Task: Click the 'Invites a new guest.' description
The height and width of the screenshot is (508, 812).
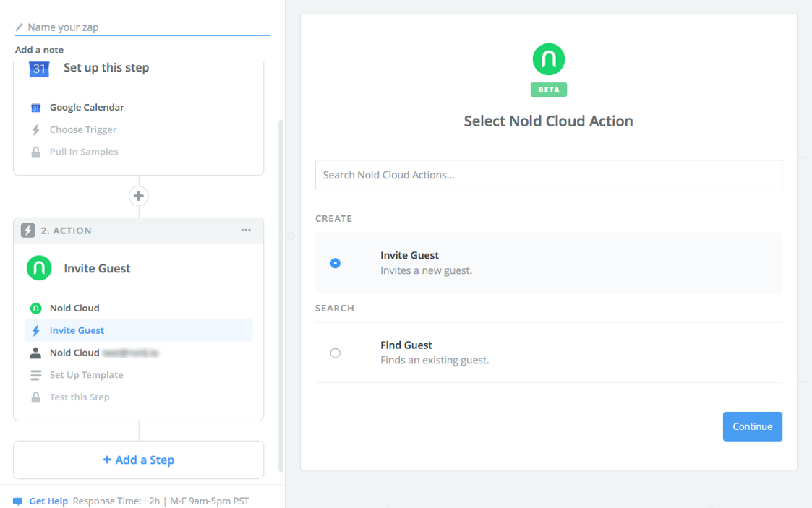Action: (x=426, y=270)
